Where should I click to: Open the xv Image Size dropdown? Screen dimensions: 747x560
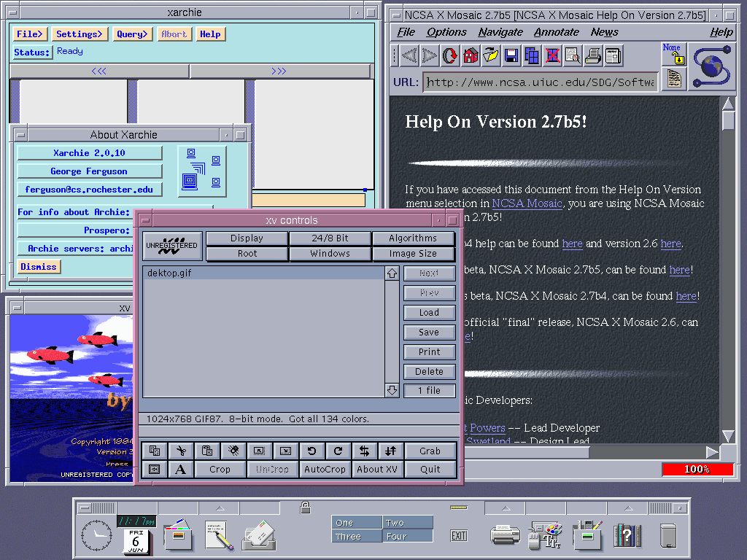(413, 253)
